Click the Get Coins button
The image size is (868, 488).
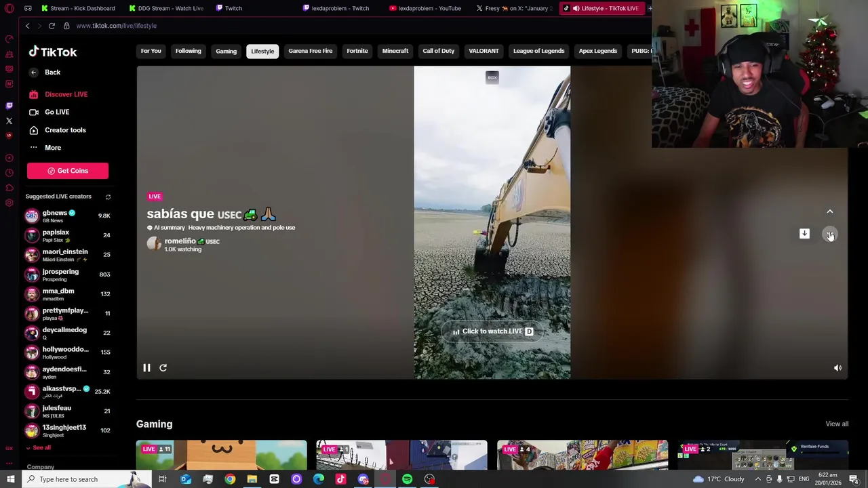pyautogui.click(x=68, y=171)
